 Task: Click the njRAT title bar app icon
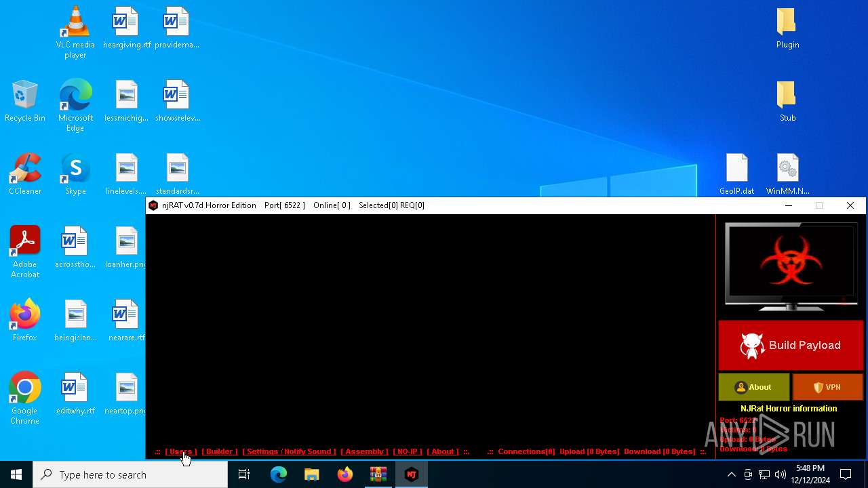pyautogui.click(x=153, y=205)
